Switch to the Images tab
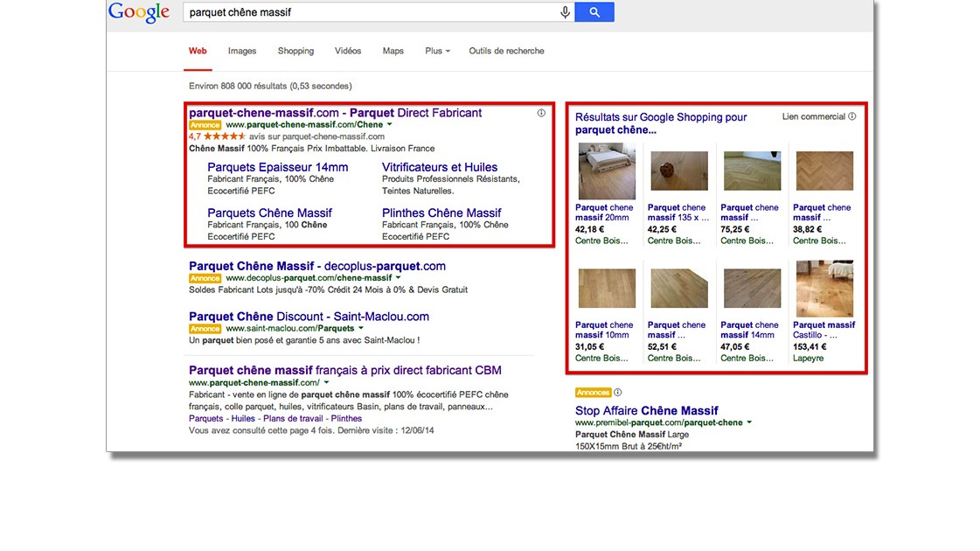 tap(242, 51)
